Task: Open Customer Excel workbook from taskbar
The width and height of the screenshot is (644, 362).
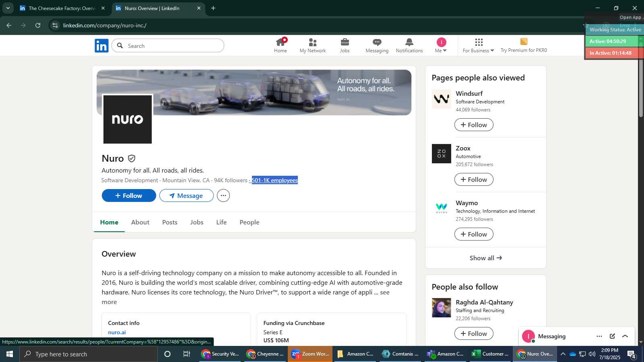Action: (490, 354)
